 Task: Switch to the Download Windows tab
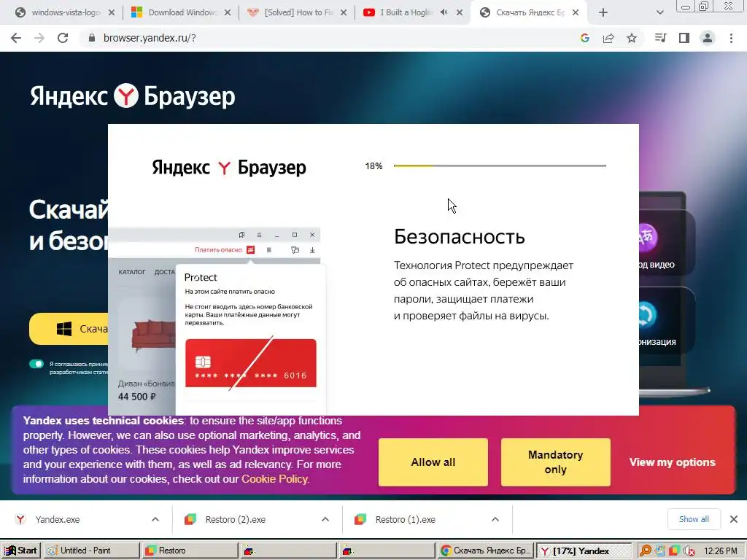(x=181, y=13)
